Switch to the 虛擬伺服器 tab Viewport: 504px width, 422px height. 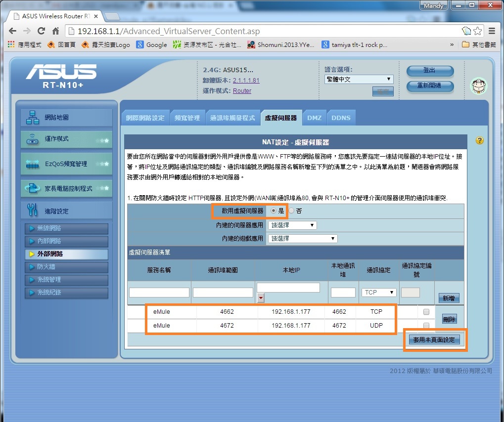point(281,118)
